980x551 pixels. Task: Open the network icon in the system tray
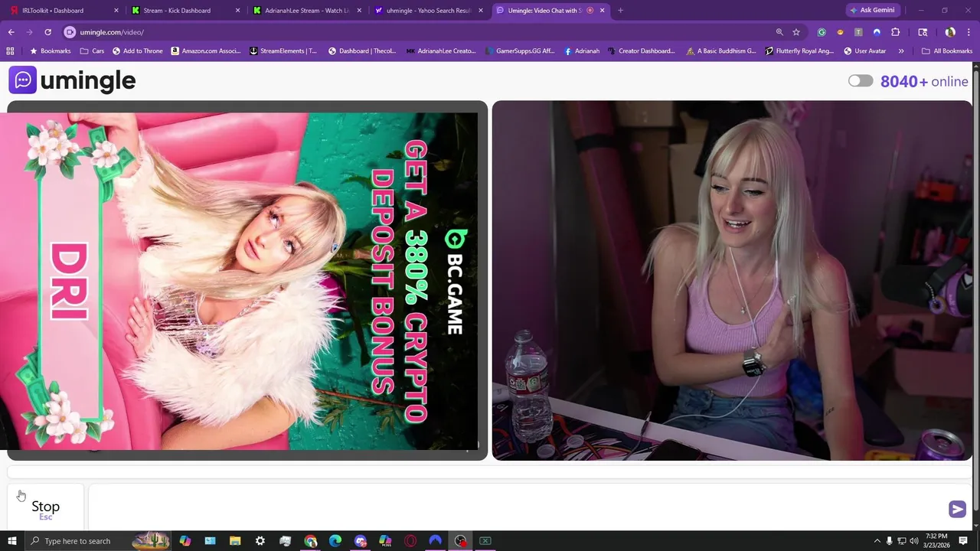901,541
